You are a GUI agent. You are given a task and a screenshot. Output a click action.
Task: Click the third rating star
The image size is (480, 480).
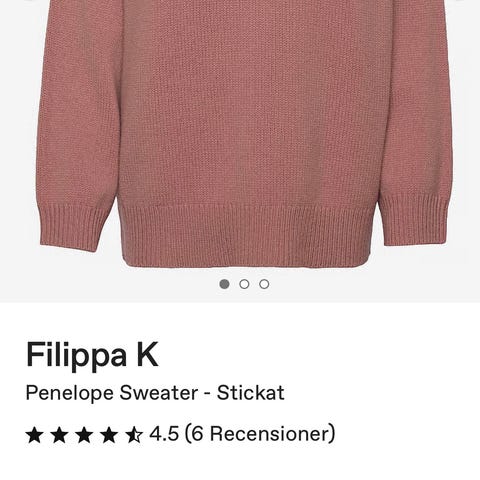(84, 435)
